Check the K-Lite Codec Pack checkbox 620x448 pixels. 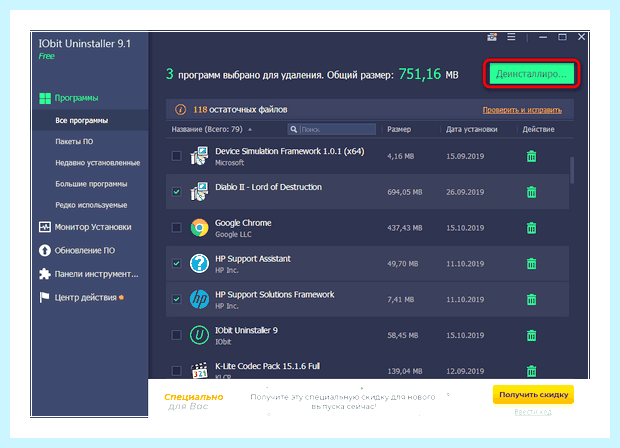(x=176, y=370)
